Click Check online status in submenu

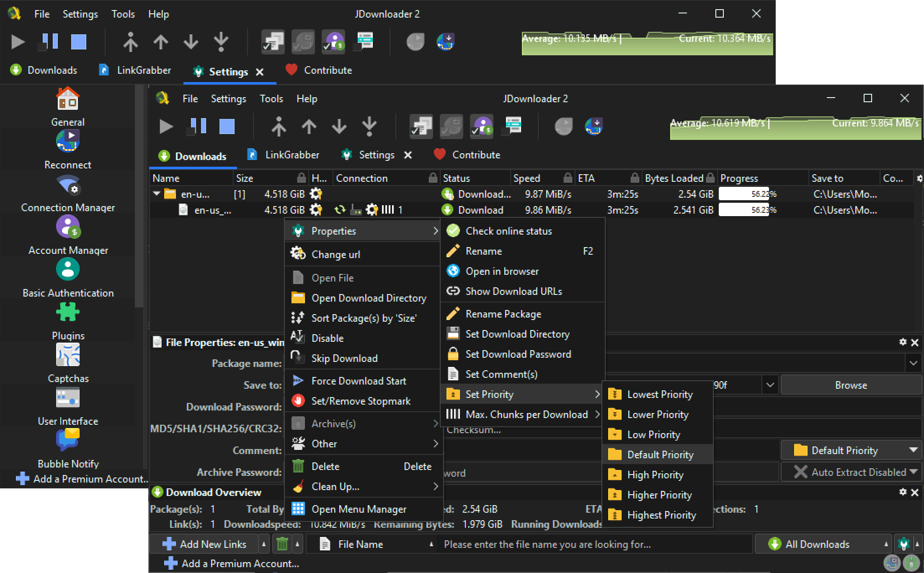[523, 231]
